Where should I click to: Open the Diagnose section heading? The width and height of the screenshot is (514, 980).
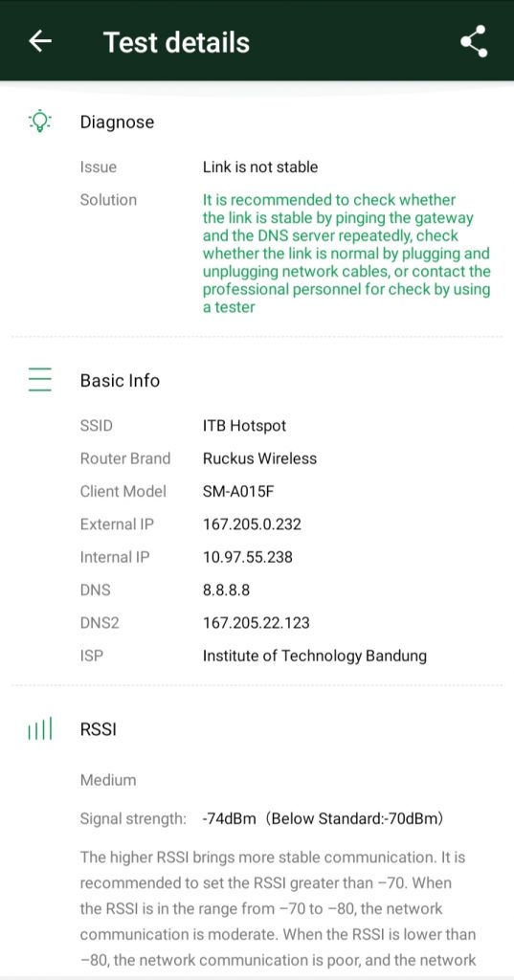click(x=117, y=122)
